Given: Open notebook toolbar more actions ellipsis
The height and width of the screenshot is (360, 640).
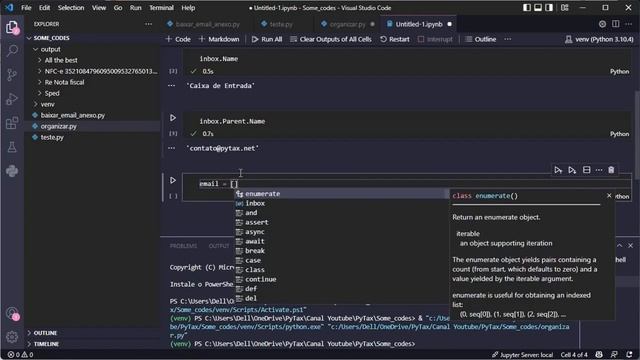Looking at the screenshot, I should click(x=507, y=39).
